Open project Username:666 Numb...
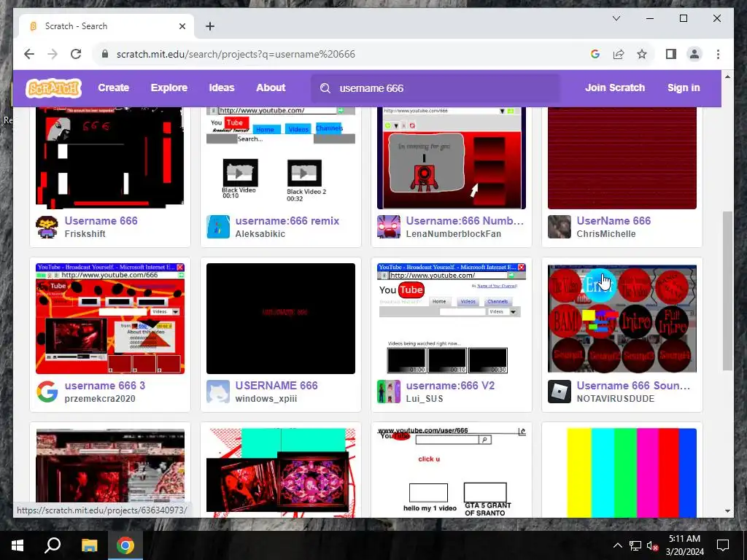This screenshot has width=747, height=560. [x=465, y=220]
